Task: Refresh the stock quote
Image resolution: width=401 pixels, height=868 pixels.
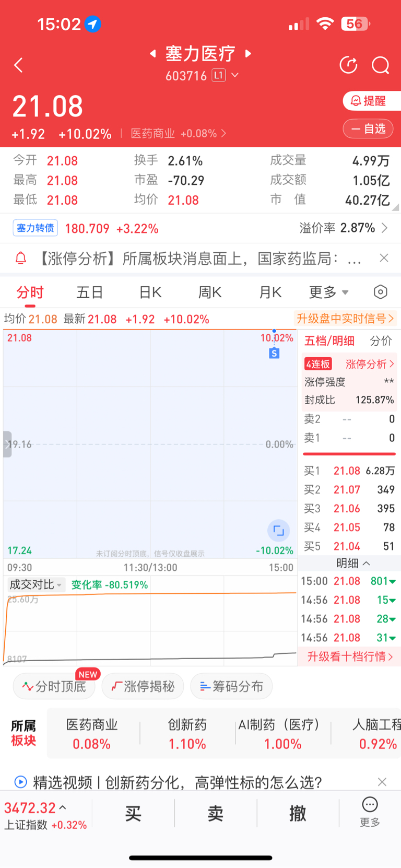Action: tap(348, 65)
